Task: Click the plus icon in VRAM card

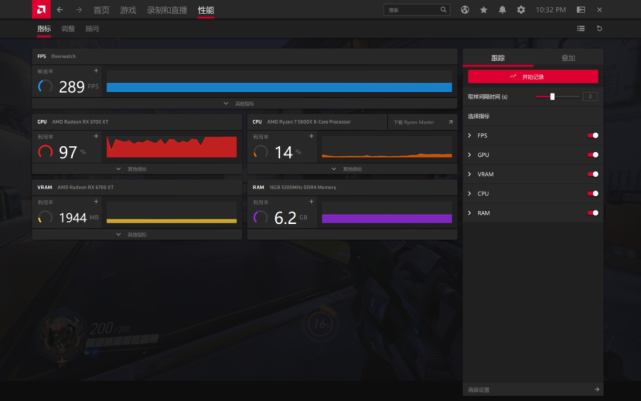Action: (x=96, y=202)
